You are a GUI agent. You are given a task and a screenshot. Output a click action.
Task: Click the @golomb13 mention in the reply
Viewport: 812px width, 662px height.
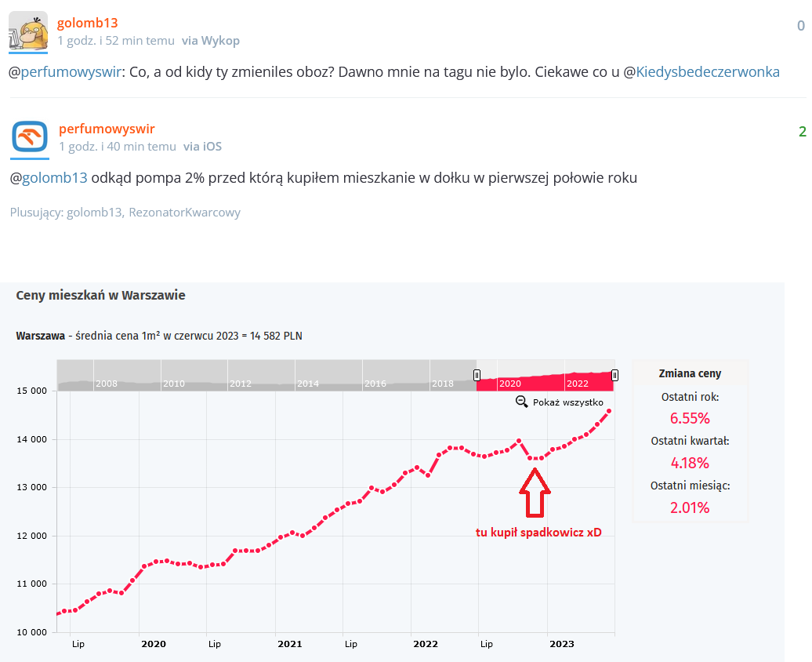(54, 178)
